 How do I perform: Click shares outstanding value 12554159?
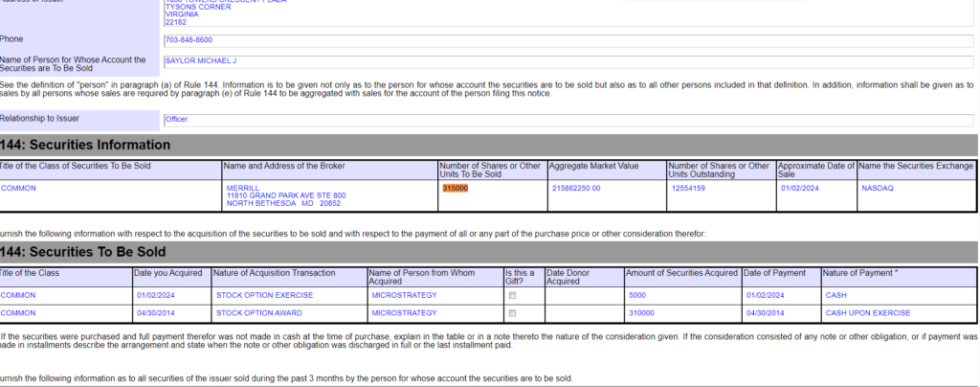[688, 188]
